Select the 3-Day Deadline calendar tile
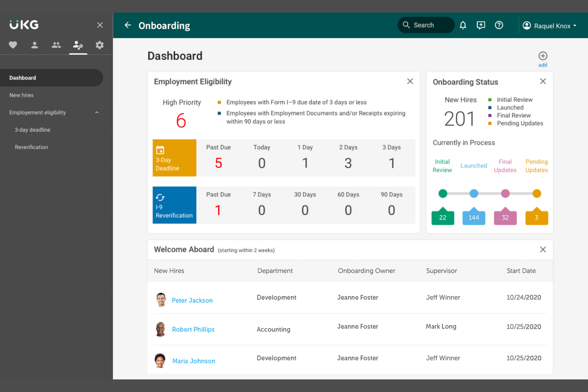This screenshot has height=392, width=588. point(174,158)
